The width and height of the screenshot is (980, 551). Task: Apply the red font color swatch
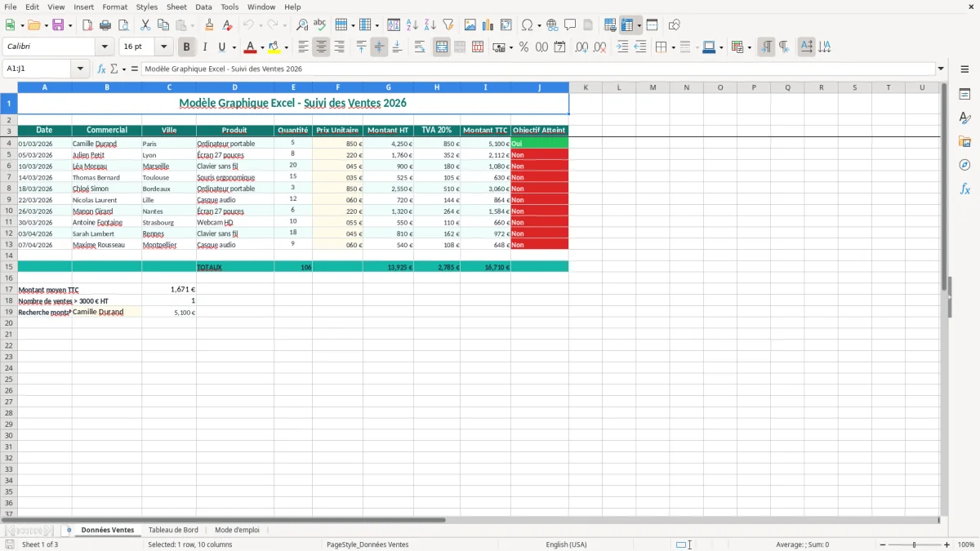click(x=251, y=47)
